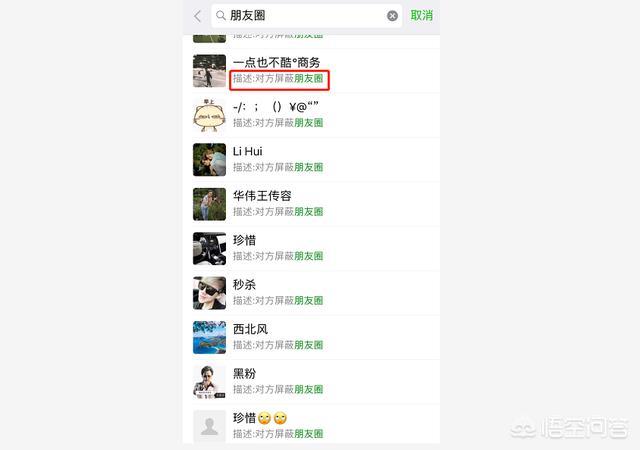The image size is (640, 450).
Task: Tap the avatar of 黑粉
Action: (x=209, y=382)
